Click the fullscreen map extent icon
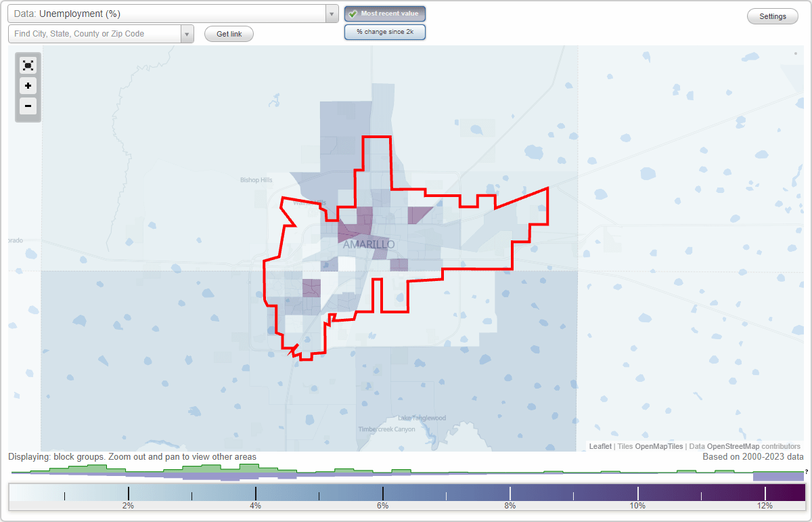 coord(28,65)
